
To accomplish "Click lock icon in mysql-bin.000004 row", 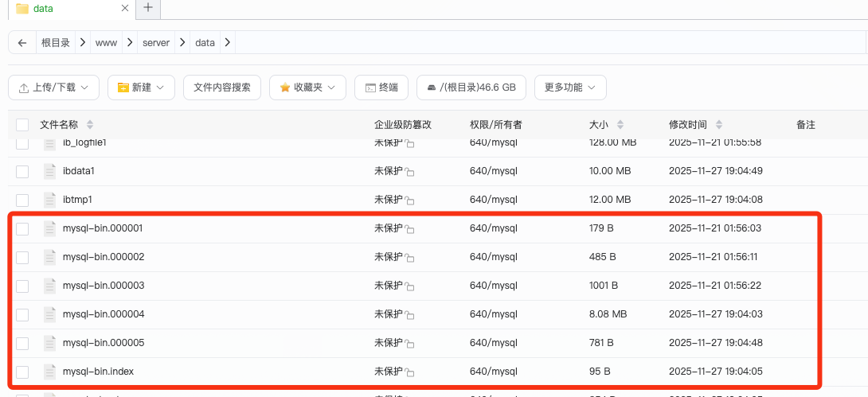I will (x=409, y=316).
